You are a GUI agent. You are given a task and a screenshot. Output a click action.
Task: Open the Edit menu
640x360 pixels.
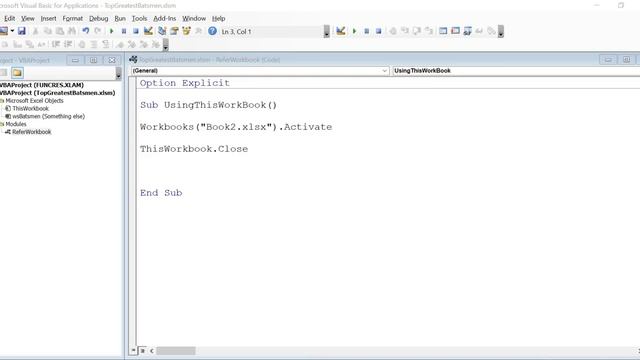coord(9,18)
